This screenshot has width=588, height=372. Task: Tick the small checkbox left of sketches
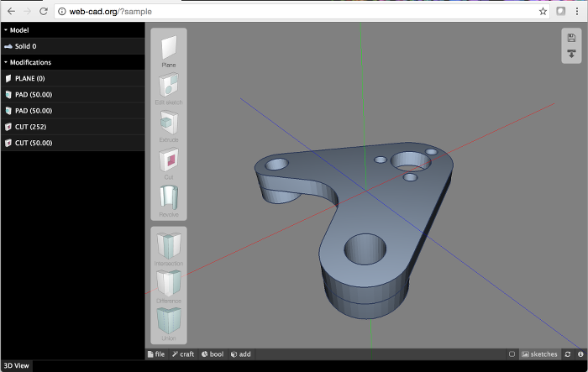click(x=512, y=354)
